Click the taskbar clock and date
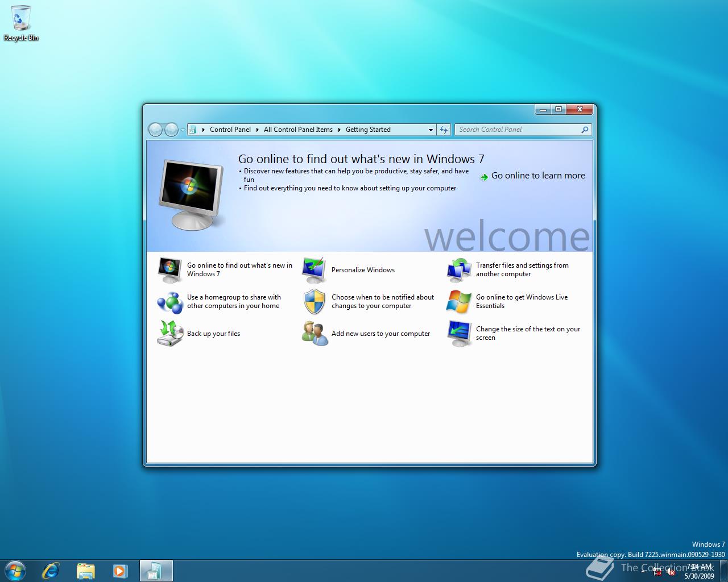Screen dimensions: 728x582 point(699,571)
